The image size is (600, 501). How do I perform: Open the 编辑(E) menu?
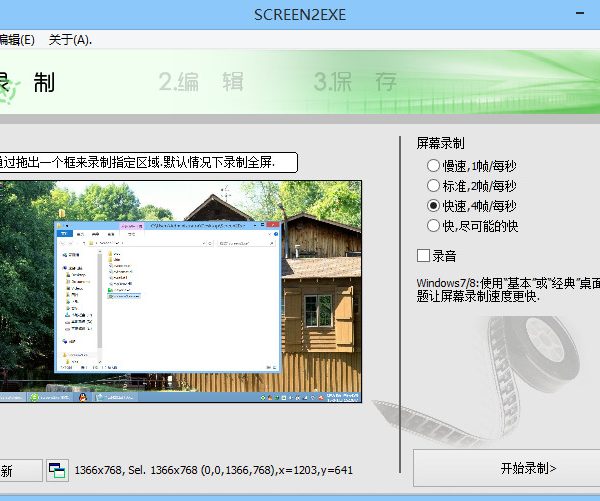[16, 40]
